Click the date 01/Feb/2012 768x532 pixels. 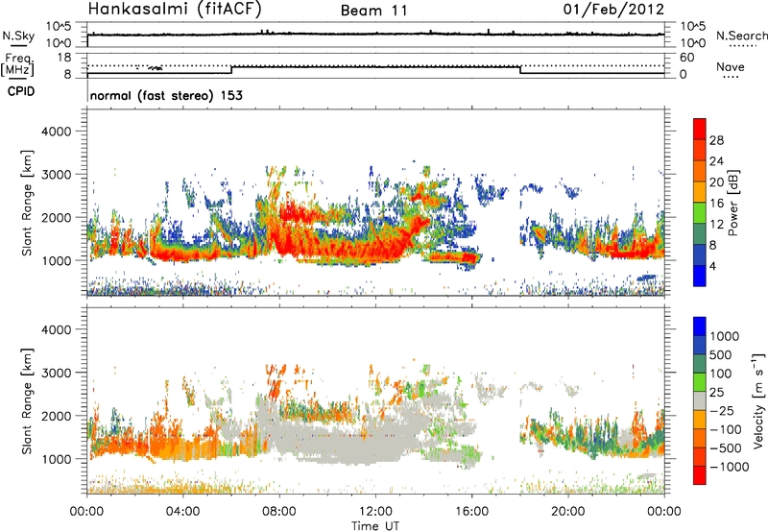[613, 9]
